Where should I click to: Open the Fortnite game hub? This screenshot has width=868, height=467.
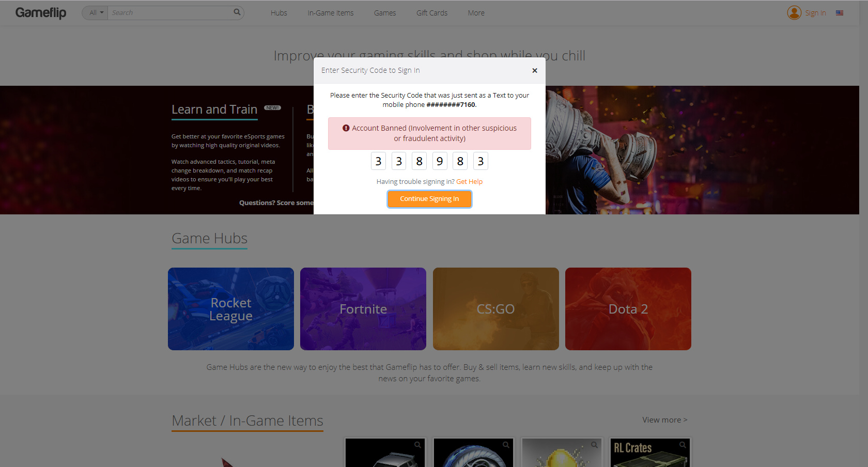click(x=363, y=309)
